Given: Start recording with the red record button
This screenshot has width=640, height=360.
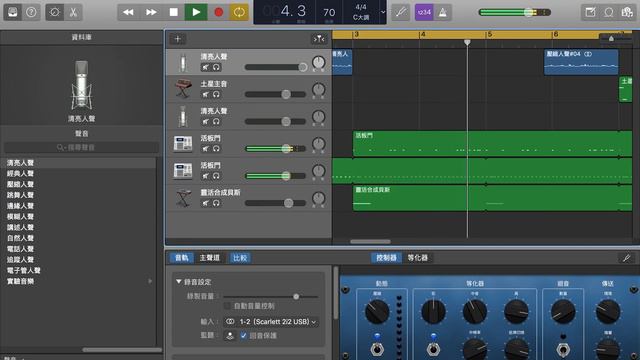Looking at the screenshot, I should tap(218, 12).
